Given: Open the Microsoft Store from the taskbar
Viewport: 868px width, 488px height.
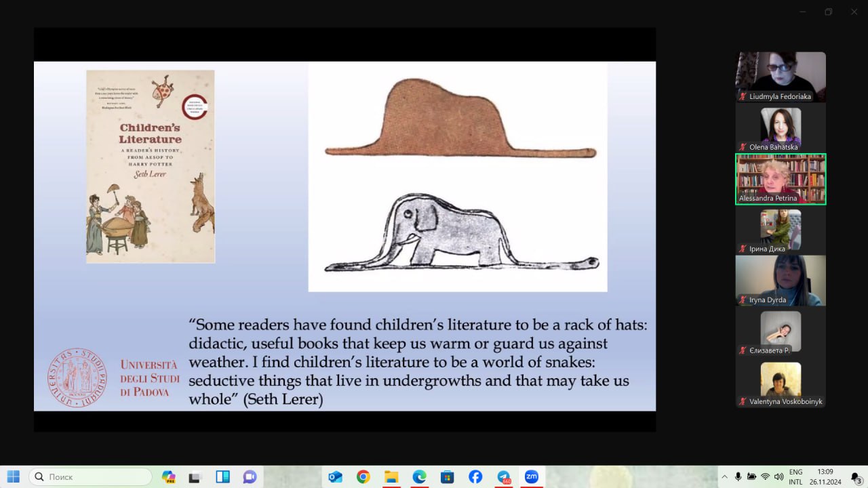Looking at the screenshot, I should [447, 476].
